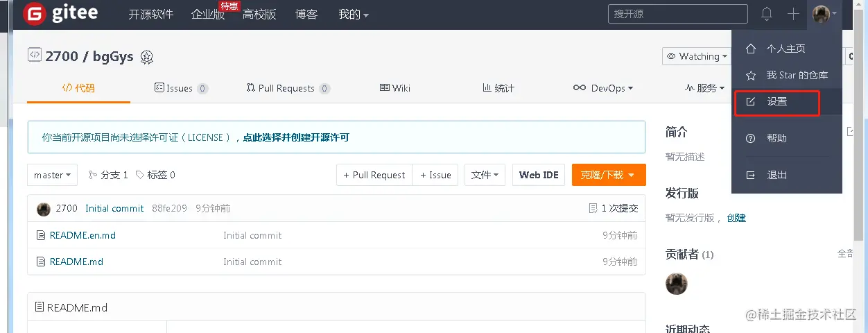Select 帮助 from user menu
The height and width of the screenshot is (333, 868).
coord(787,139)
